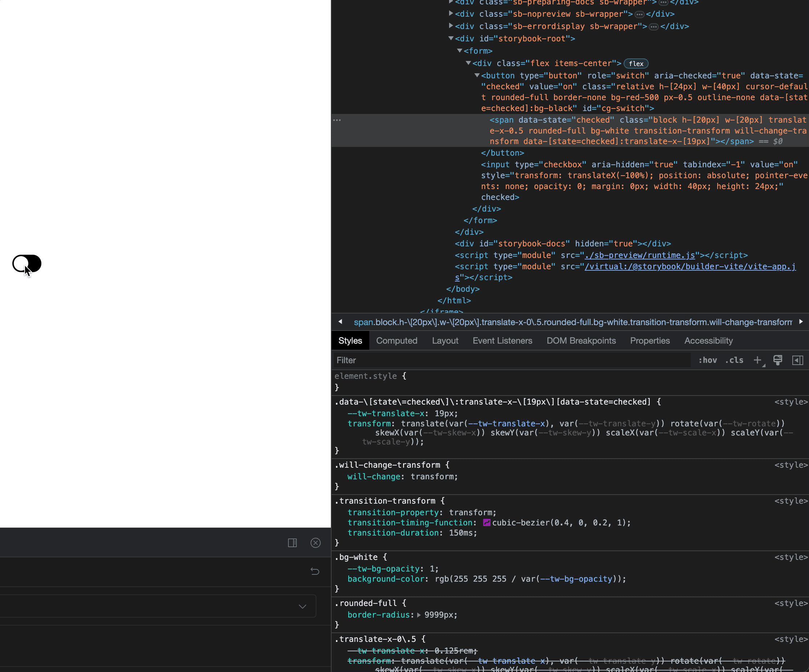Expand the div with class sb-nopreview
Image resolution: width=809 pixels, height=672 pixels.
point(451,14)
